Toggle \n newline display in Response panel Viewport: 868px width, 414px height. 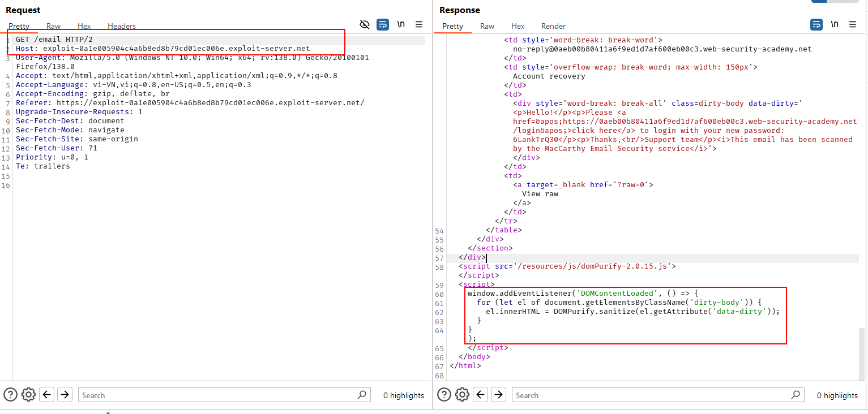click(x=835, y=24)
